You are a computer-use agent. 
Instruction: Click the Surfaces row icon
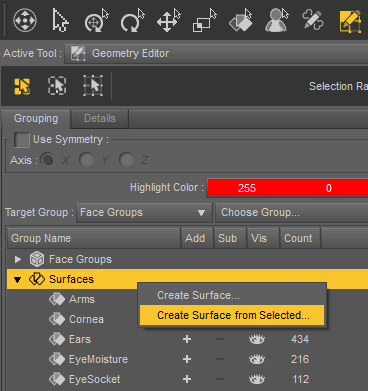37,279
